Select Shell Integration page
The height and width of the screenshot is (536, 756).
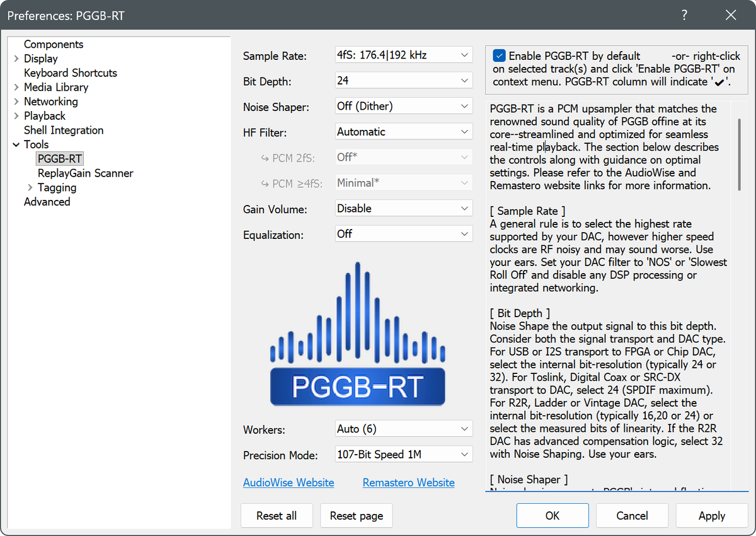pos(64,130)
